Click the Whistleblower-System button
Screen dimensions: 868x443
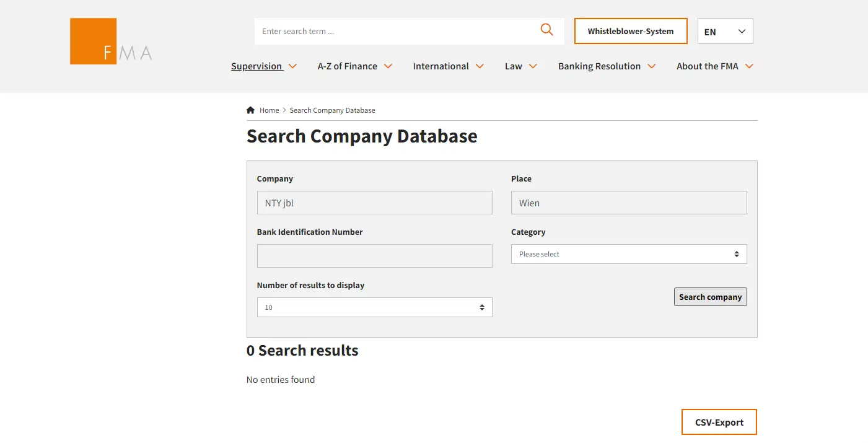[x=630, y=32]
